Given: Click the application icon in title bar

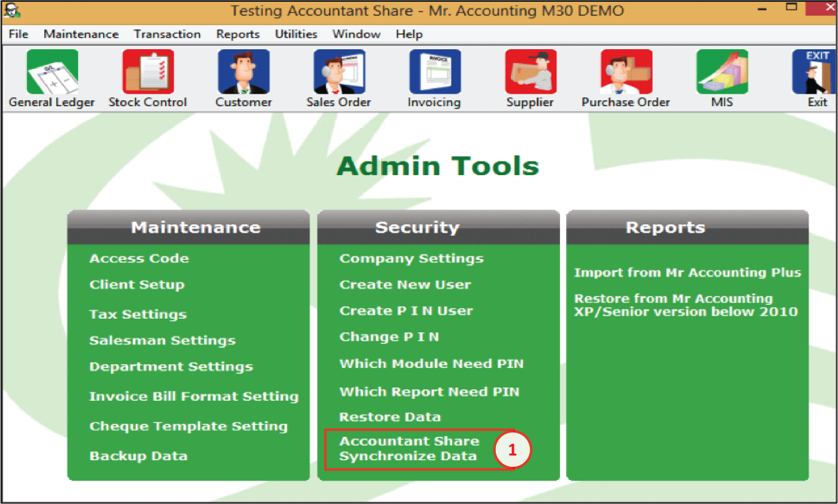Looking at the screenshot, I should click(x=11, y=10).
